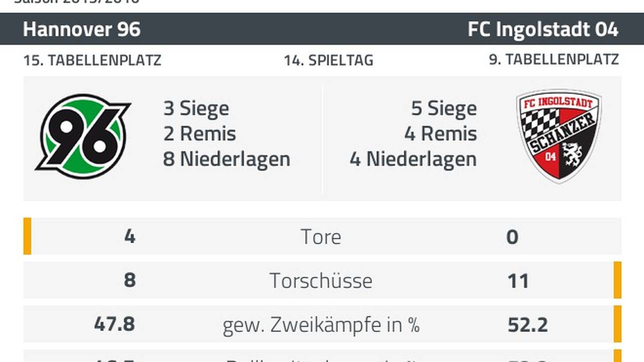Click the orange bar beside Tore row
The width and height of the screenshot is (644, 362).
click(x=27, y=236)
